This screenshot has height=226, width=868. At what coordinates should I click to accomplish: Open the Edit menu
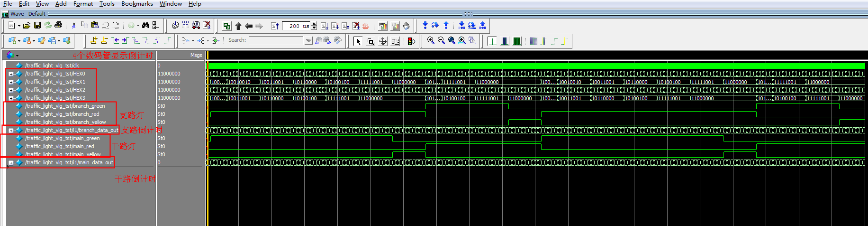pyautogui.click(x=24, y=3)
